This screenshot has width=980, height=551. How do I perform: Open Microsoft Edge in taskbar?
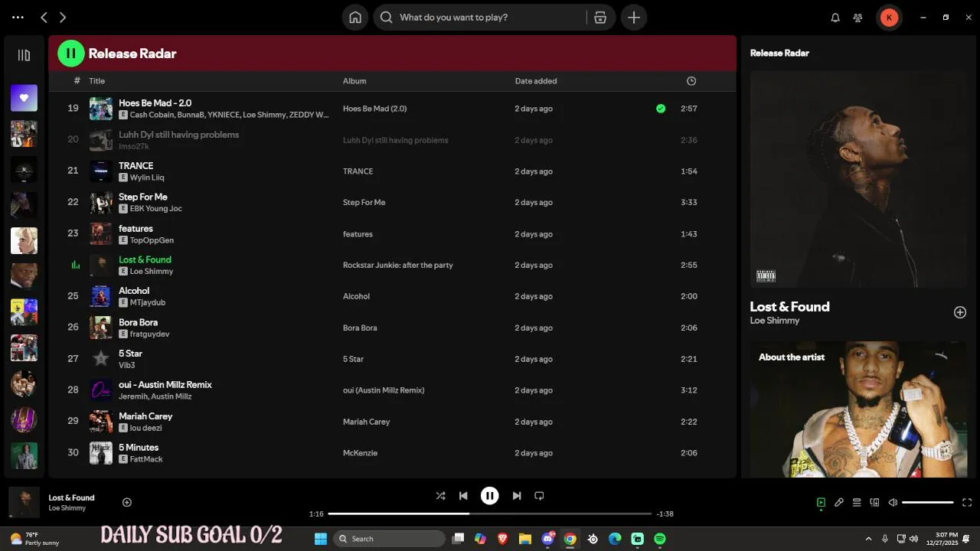pyautogui.click(x=615, y=539)
